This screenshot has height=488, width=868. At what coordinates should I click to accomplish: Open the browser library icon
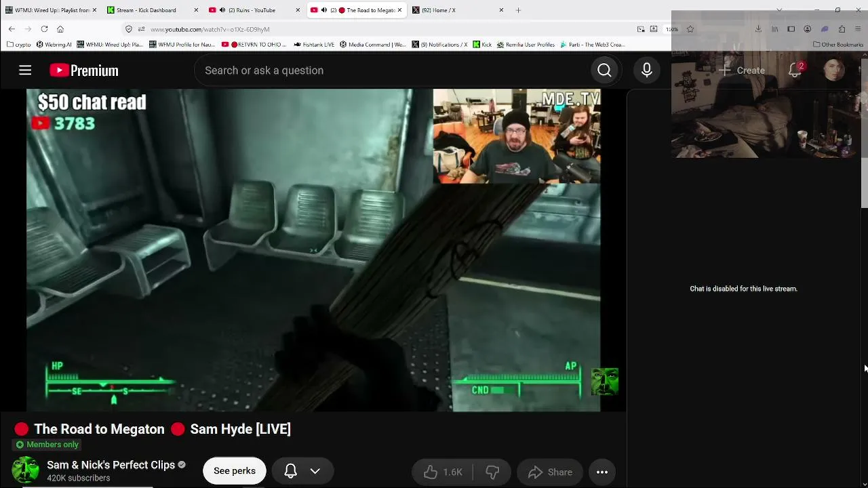774,29
